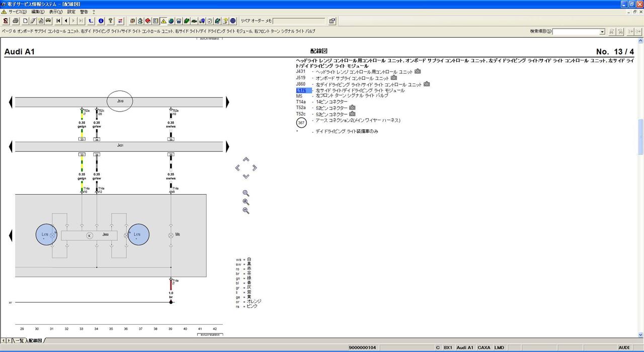644x352 pixels.
Task: Click the car icon in the toolbar
Action: 48,21
